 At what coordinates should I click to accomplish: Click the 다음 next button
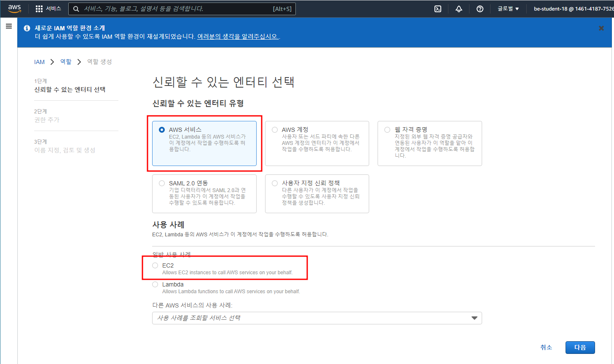tap(580, 348)
